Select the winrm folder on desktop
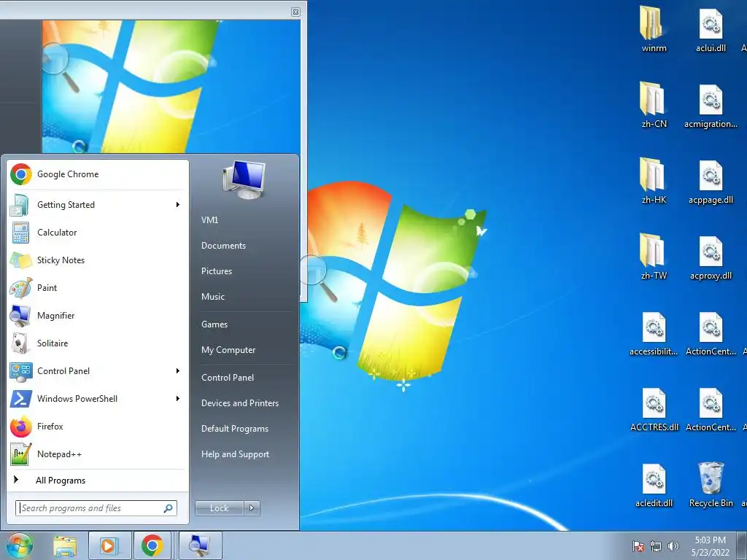Screen dimensions: 747x560 [x=654, y=29]
